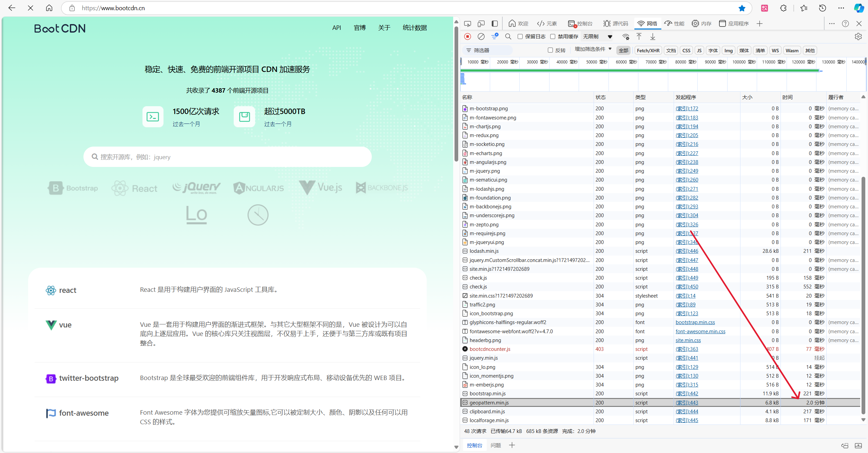
Task: Switch to the 性能 tab
Action: pos(674,23)
